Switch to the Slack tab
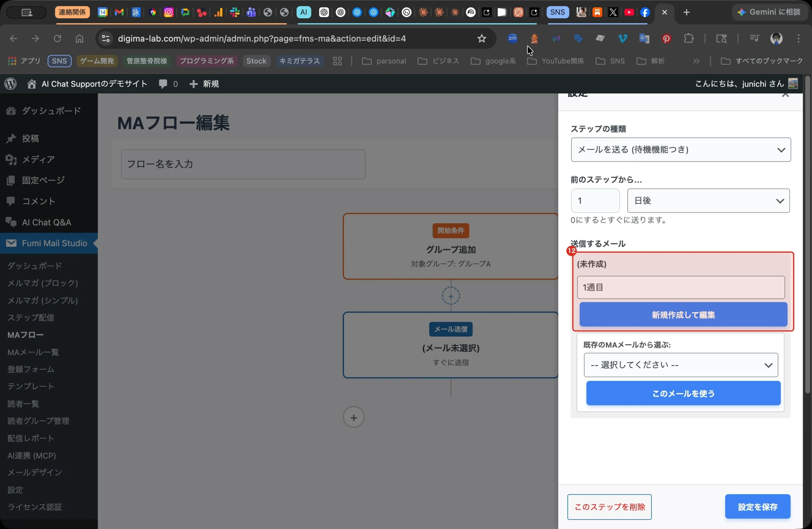The image size is (812, 529). 234,12
